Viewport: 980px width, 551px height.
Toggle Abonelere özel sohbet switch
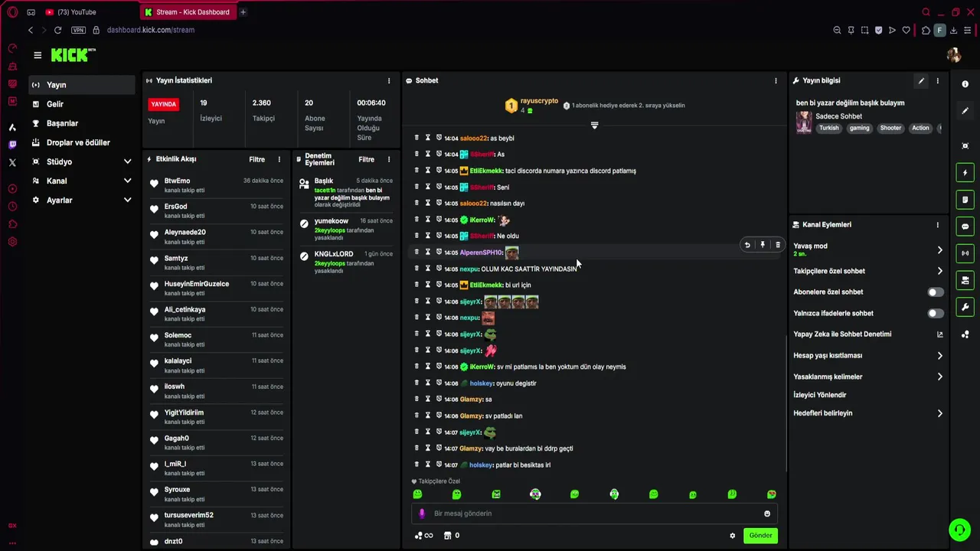[x=936, y=292]
